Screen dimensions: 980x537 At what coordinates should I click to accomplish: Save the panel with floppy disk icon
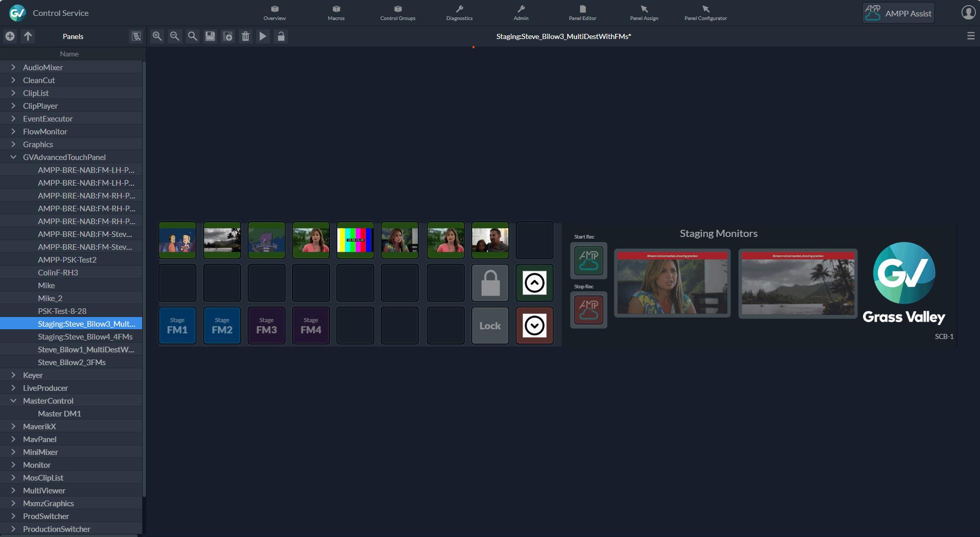(x=210, y=36)
